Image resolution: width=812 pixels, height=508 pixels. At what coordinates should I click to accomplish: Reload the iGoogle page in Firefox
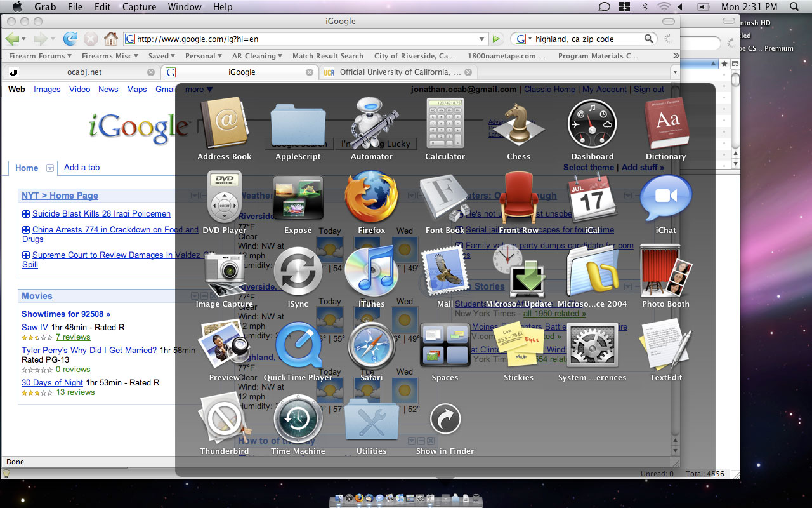tap(70, 39)
